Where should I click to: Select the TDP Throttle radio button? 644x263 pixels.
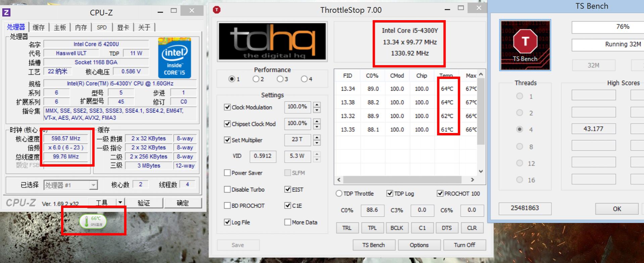tap(339, 193)
